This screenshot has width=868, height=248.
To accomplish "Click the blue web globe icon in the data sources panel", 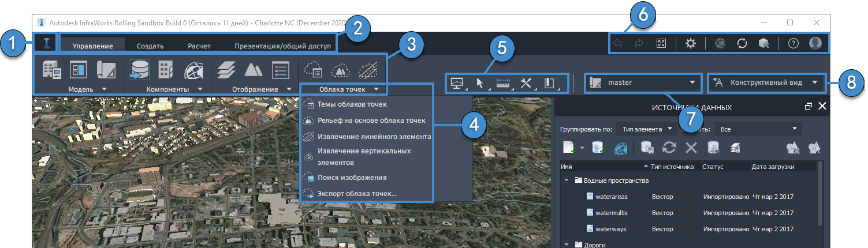I will pos(620,148).
